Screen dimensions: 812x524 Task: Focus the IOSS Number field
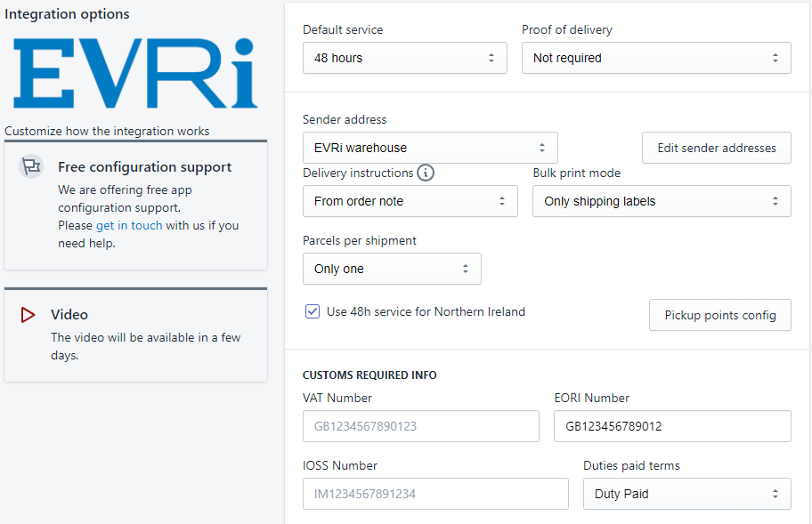[x=435, y=494]
